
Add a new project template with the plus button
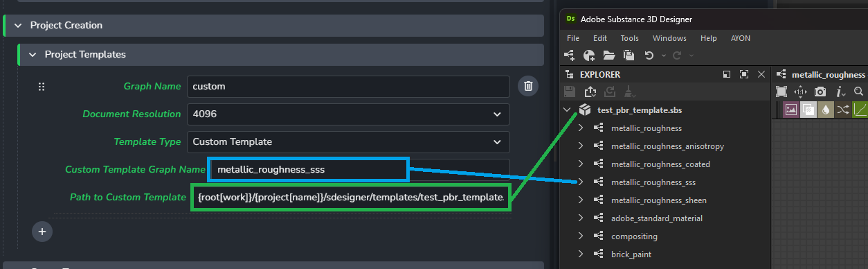coord(42,232)
